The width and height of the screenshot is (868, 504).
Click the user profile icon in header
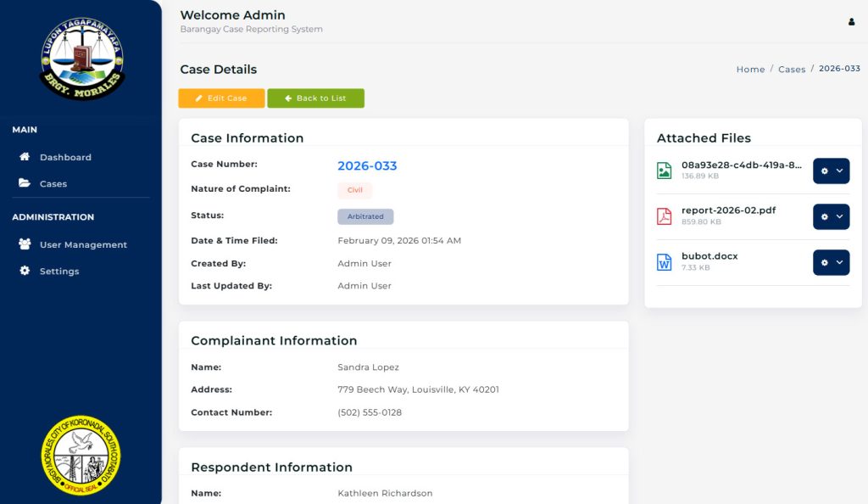(851, 22)
